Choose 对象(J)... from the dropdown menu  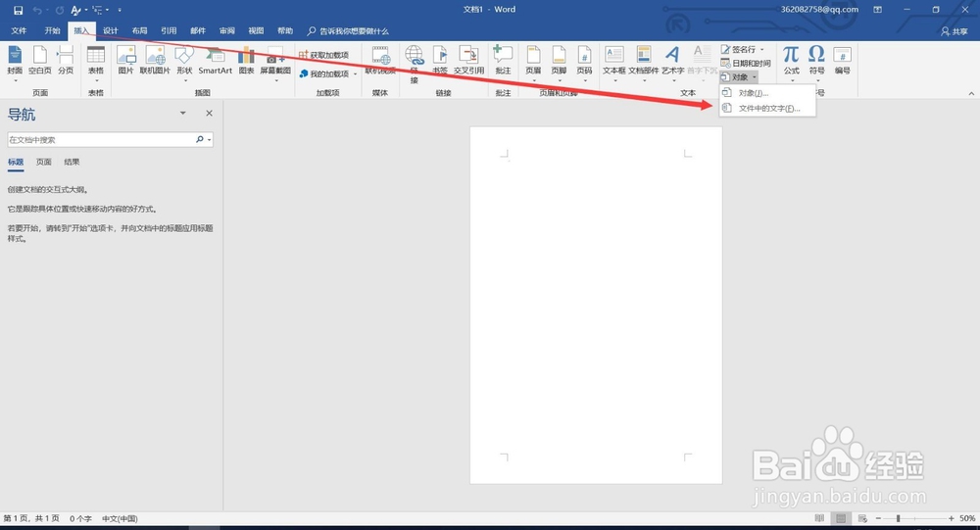tap(767, 92)
